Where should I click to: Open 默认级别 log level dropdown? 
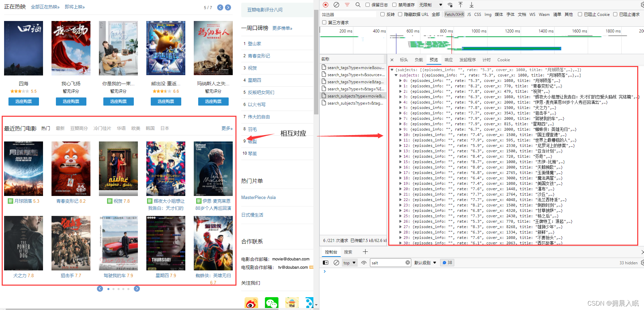point(425,263)
